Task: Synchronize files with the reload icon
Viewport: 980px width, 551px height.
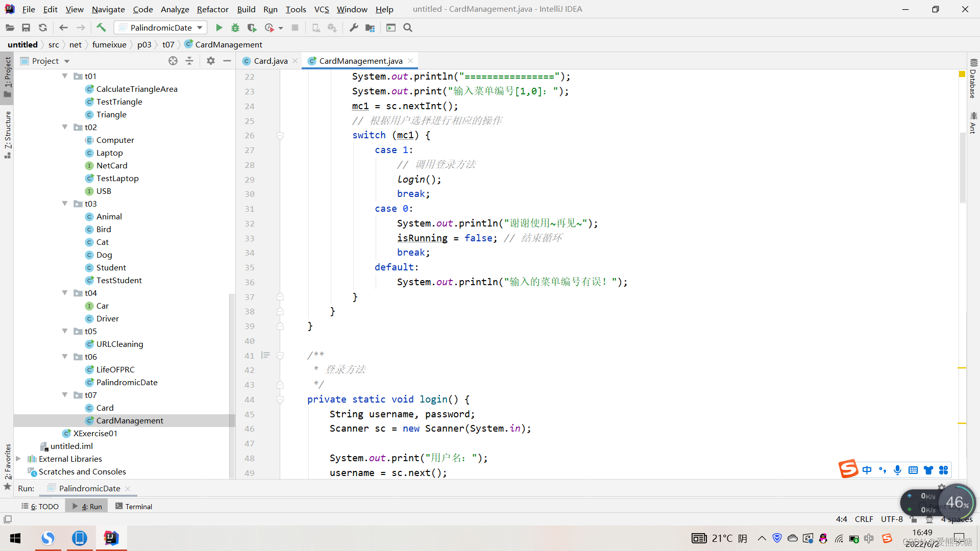Action: point(43,28)
